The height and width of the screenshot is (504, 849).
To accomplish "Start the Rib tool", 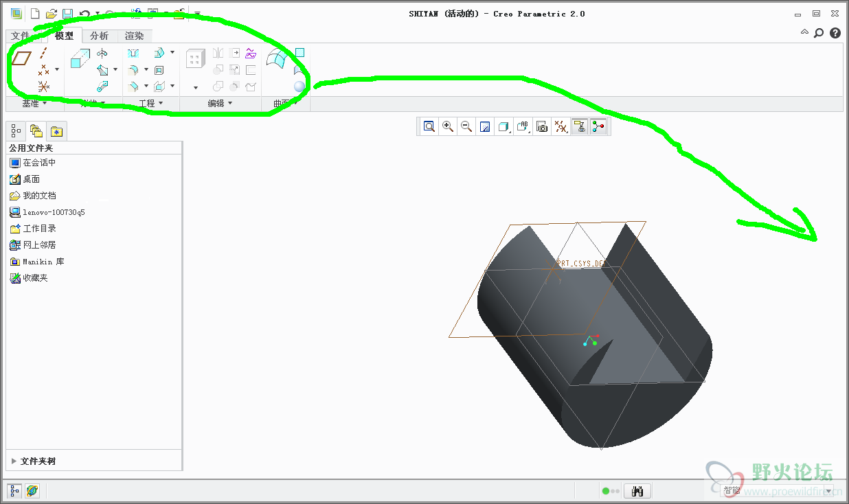I will pyautogui.click(x=159, y=87).
